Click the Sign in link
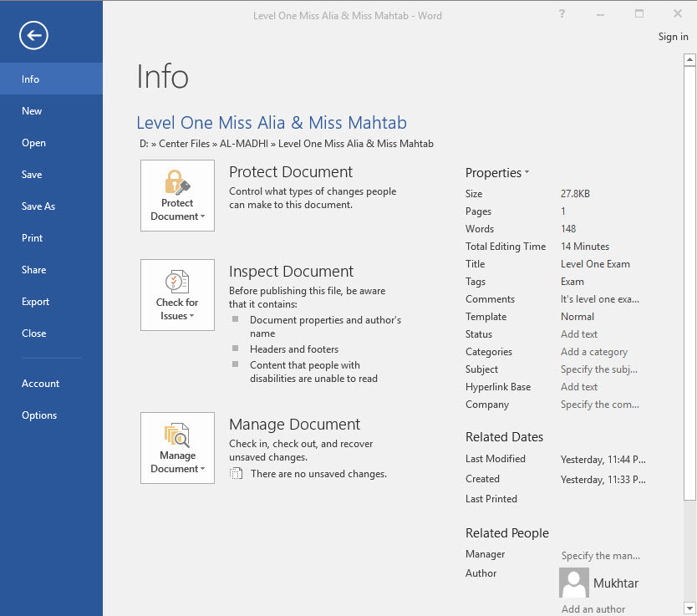The image size is (697, 616). (x=673, y=37)
